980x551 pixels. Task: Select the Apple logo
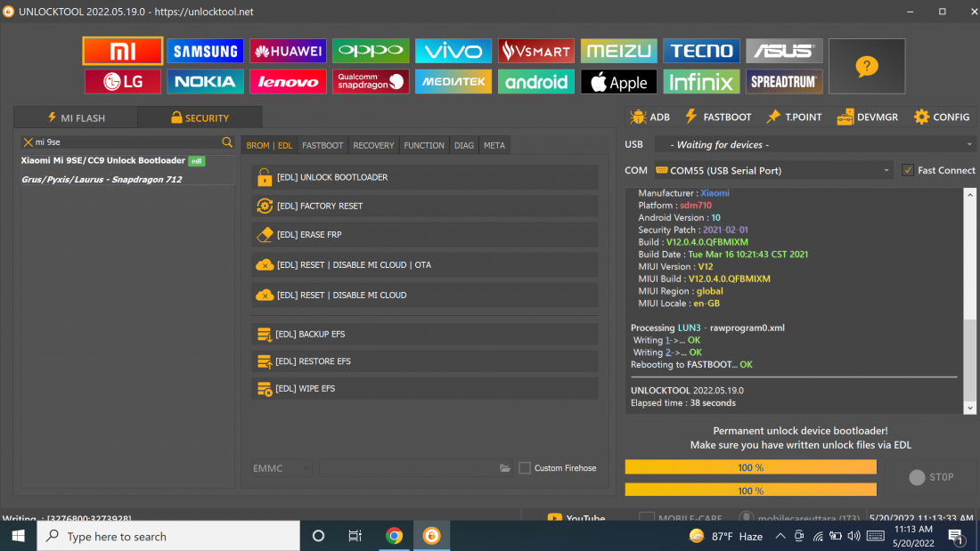619,82
